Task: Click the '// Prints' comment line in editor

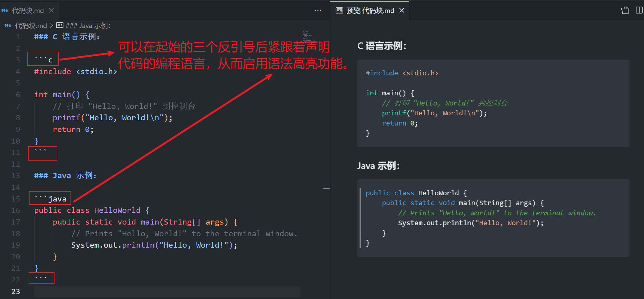Action: 184,234
